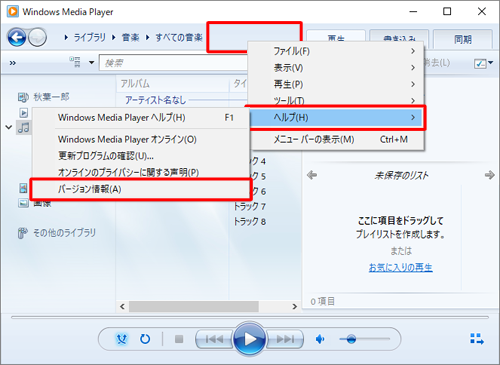The width and height of the screenshot is (500, 365).
Task: Click the 音楽 breadcrumb
Action: [131, 37]
